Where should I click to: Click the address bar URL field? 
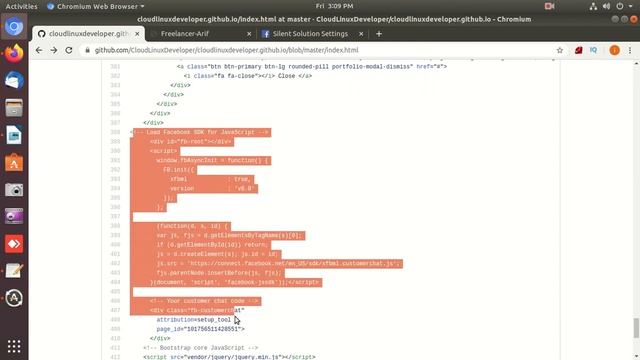[x=318, y=50]
